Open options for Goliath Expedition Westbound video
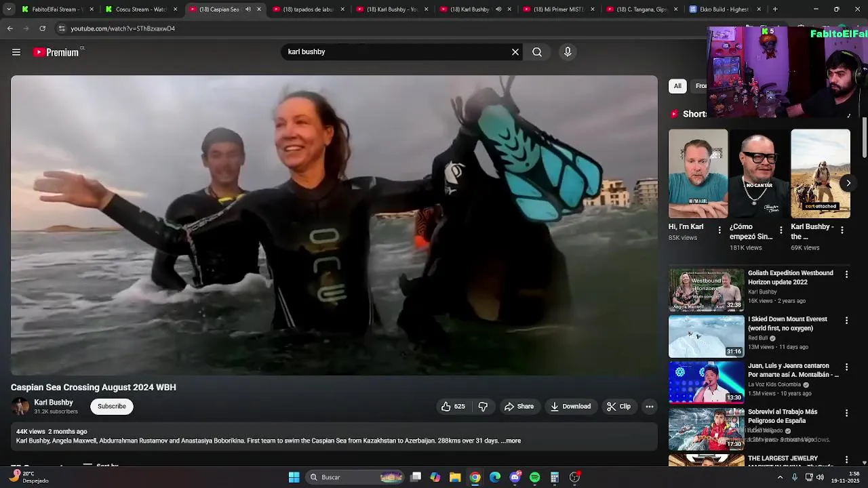 [x=846, y=274]
